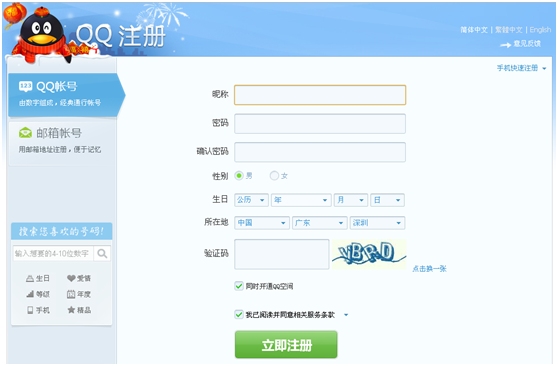558x366 pixels.
Task: Open the 月 birth month dropdown
Action: click(351, 200)
